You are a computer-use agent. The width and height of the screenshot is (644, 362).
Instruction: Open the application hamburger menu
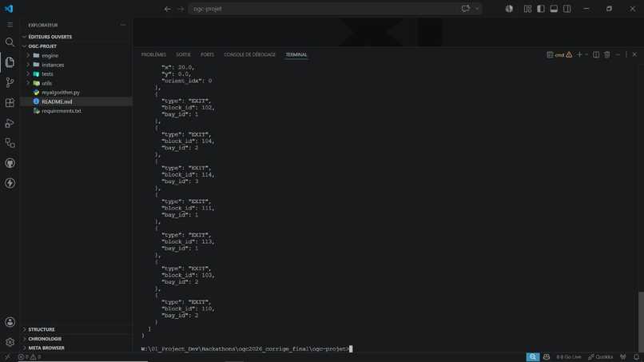pos(10,25)
